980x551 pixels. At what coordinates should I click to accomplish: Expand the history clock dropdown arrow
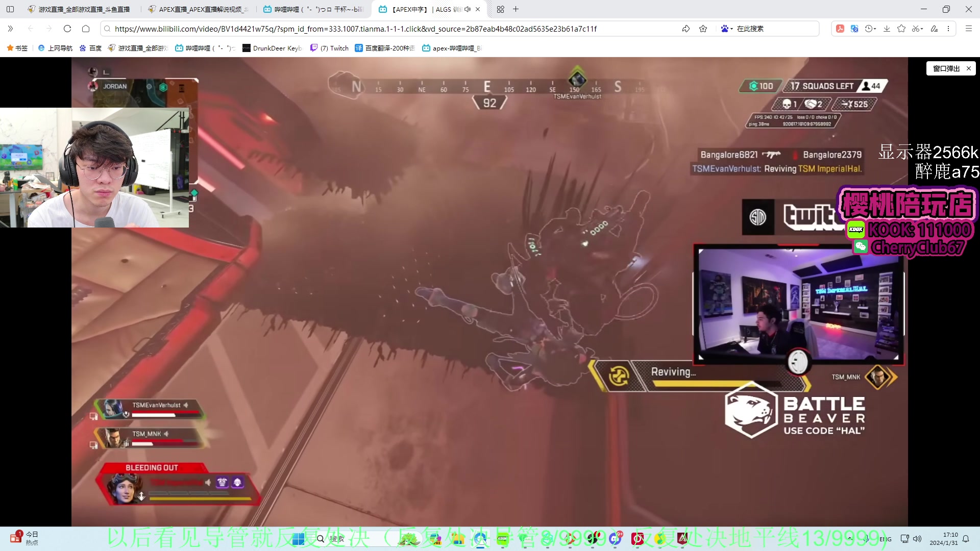(x=875, y=29)
